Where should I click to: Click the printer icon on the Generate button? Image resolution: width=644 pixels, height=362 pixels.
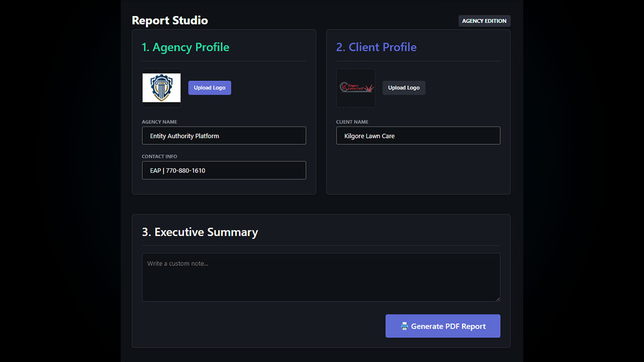pyautogui.click(x=404, y=326)
